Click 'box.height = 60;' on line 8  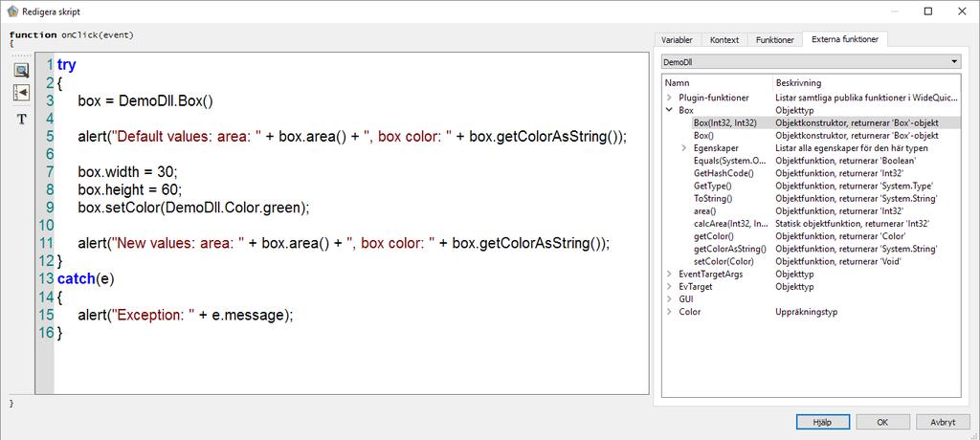pos(130,189)
